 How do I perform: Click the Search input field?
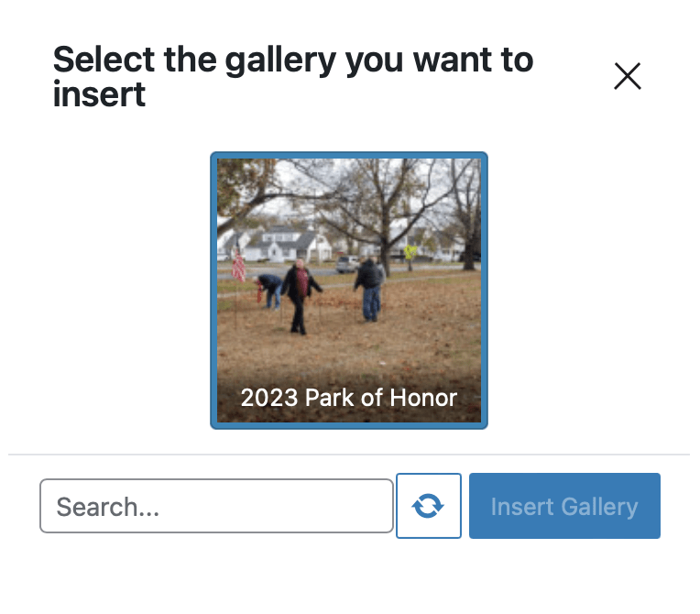216,506
